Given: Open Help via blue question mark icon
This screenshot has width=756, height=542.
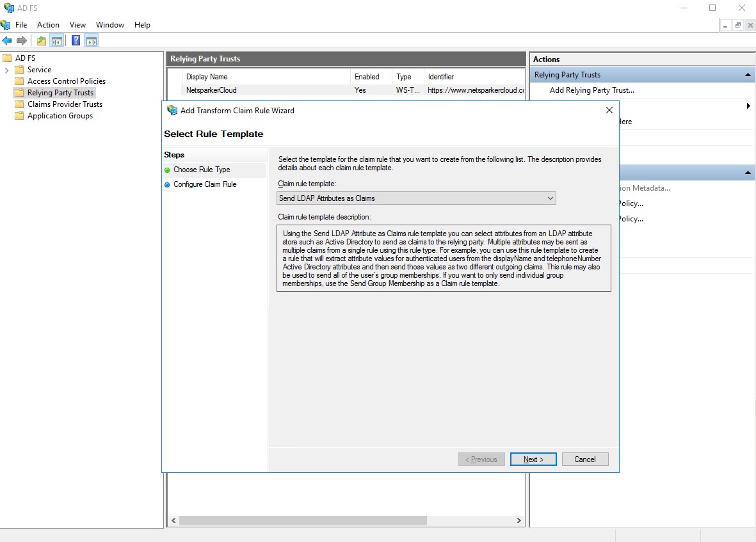Looking at the screenshot, I should (x=76, y=41).
